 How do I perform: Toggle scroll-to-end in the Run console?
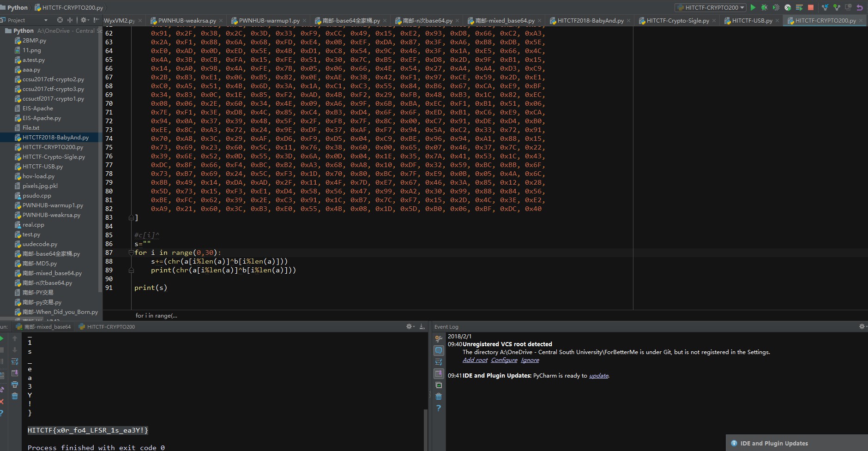(x=15, y=373)
